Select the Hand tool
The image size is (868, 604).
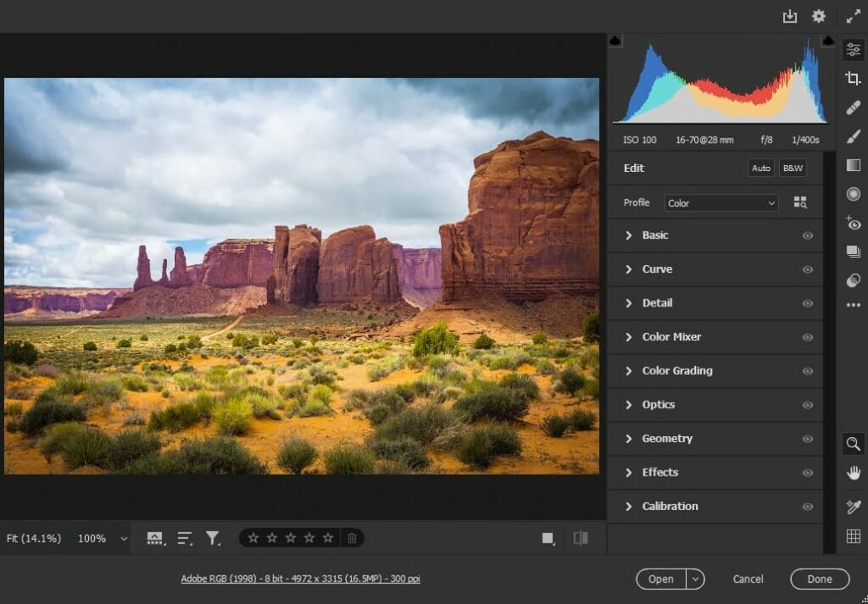pos(854,473)
